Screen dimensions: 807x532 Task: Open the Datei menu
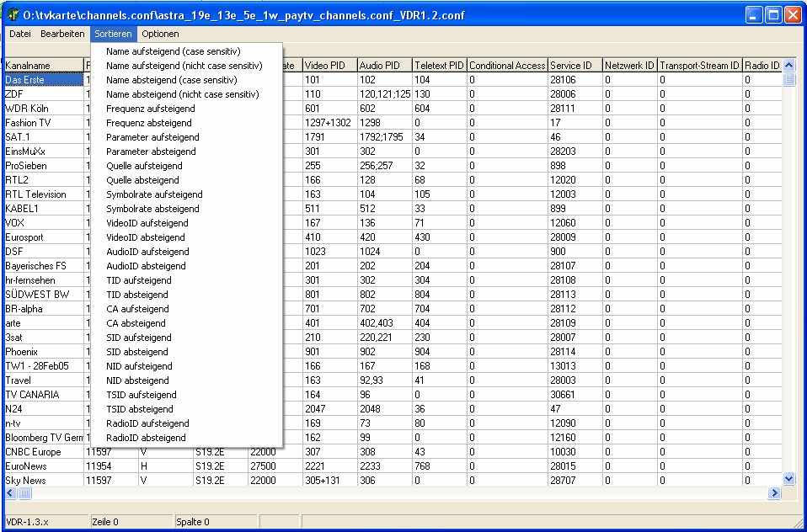(20, 34)
